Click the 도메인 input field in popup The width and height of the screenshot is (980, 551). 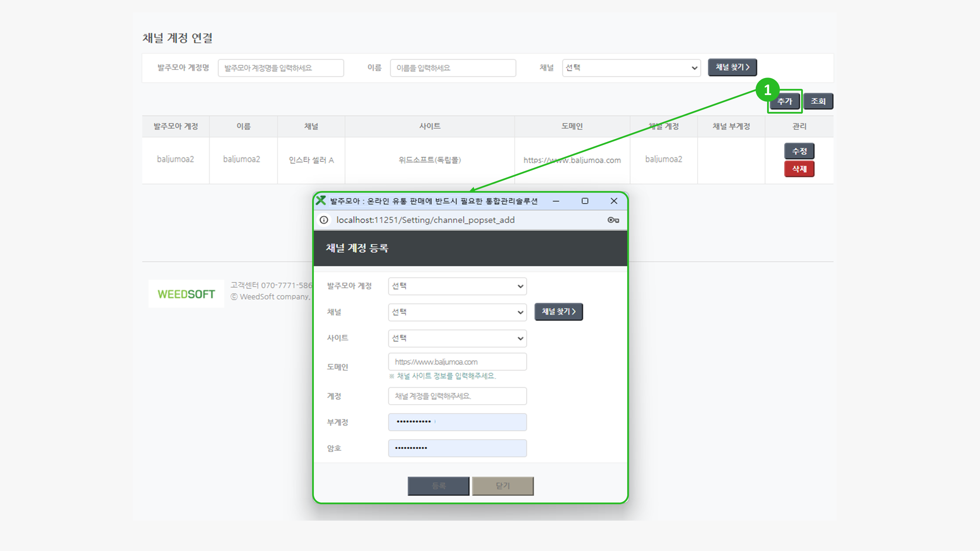pos(457,362)
